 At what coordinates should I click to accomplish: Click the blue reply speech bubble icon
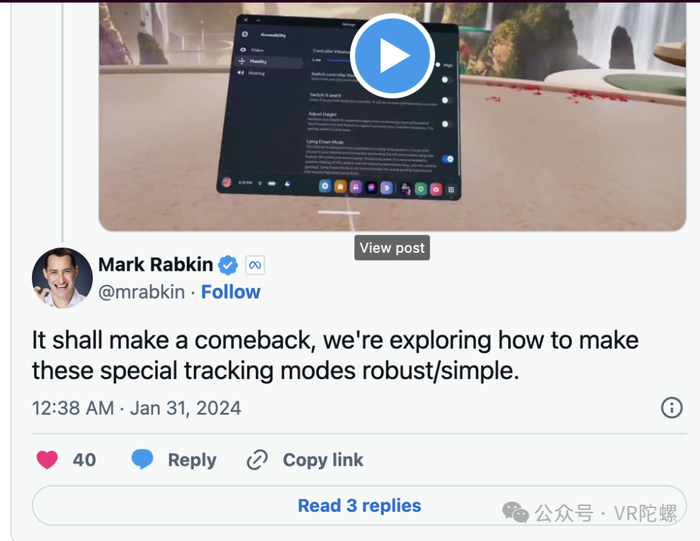tap(142, 459)
